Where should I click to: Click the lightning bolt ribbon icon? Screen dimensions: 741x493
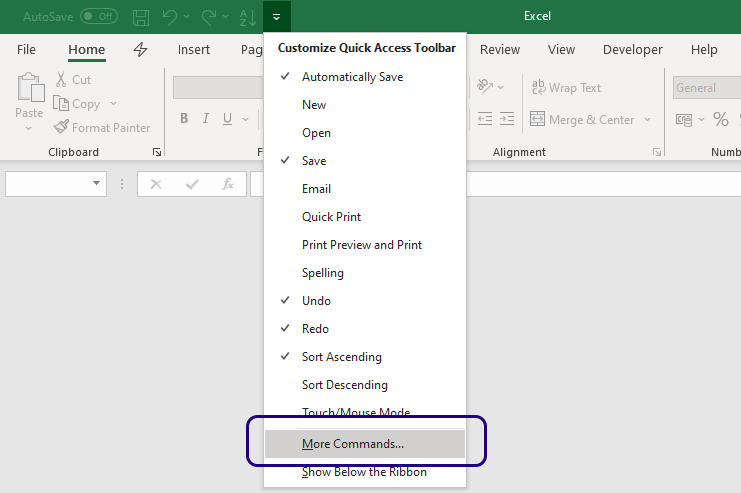[140, 49]
